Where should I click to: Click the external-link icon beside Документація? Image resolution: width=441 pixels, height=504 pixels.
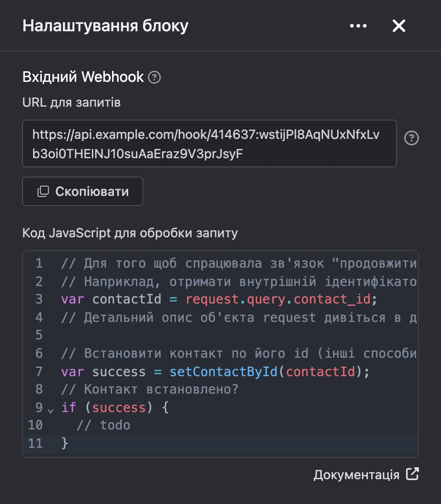tap(413, 474)
